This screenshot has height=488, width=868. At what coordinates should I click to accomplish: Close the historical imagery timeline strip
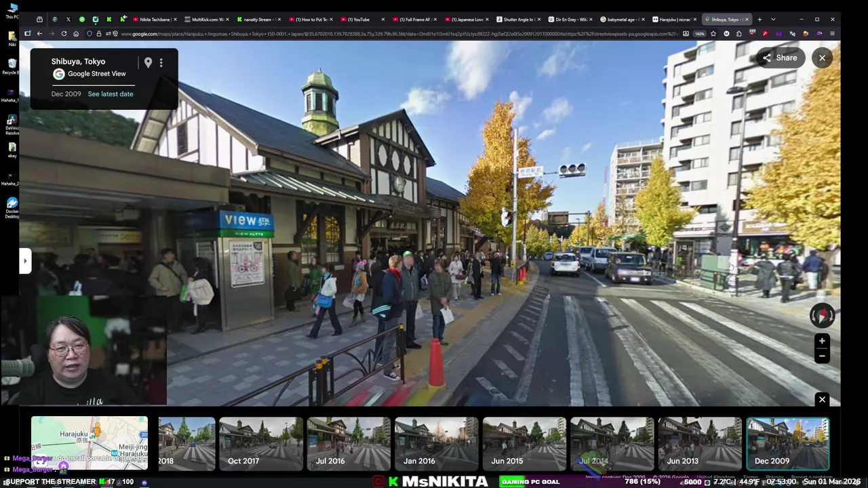pos(822,400)
